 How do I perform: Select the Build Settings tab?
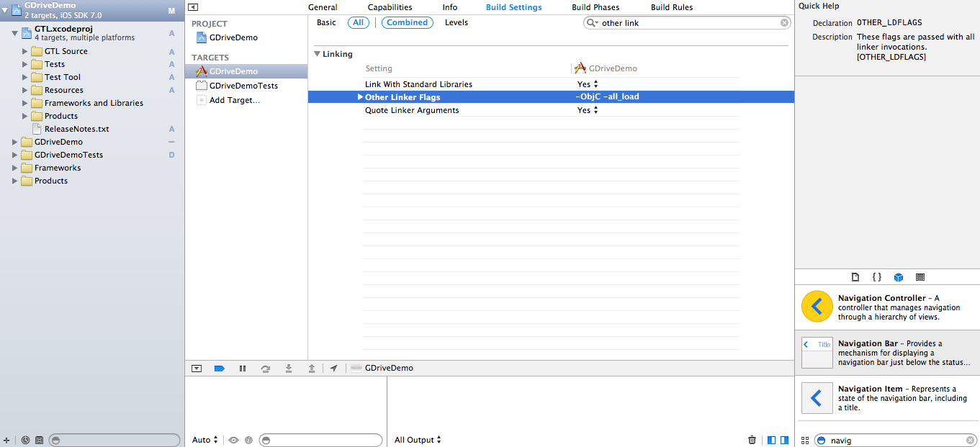(x=514, y=7)
